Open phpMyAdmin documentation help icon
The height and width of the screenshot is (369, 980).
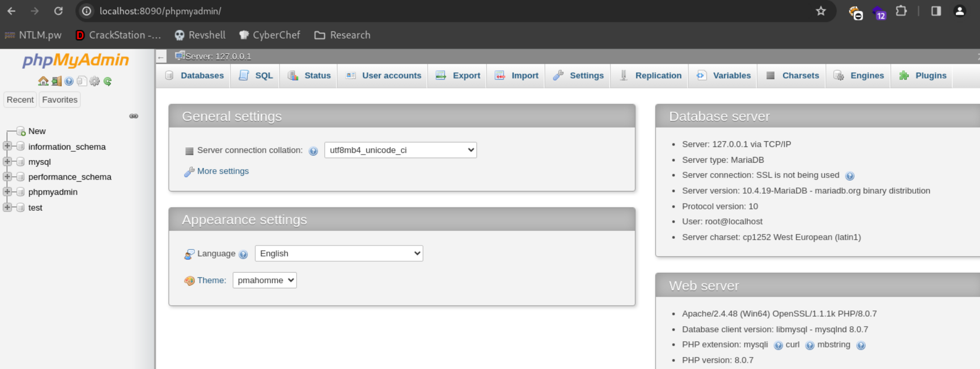coord(69,81)
